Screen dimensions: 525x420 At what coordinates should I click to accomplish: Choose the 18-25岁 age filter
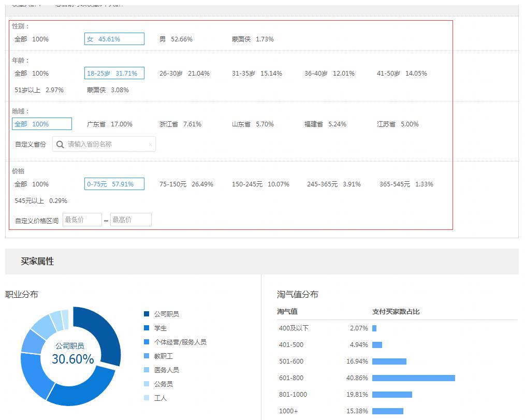point(114,74)
